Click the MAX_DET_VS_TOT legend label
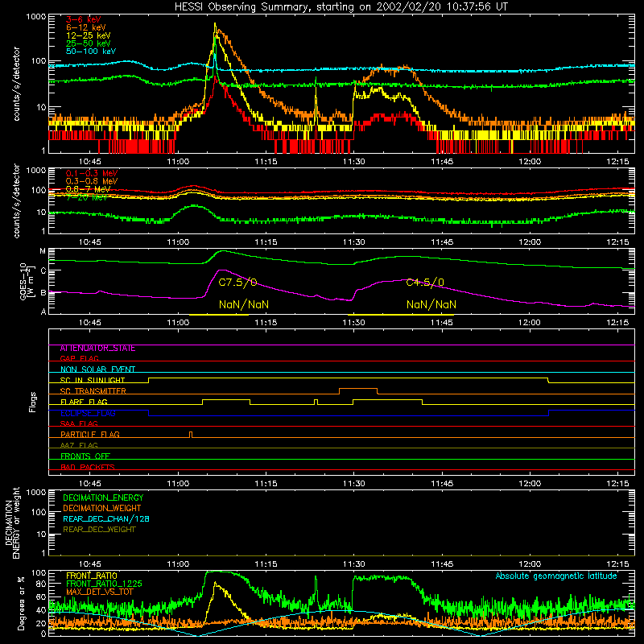The image size is (644, 644). (100, 592)
